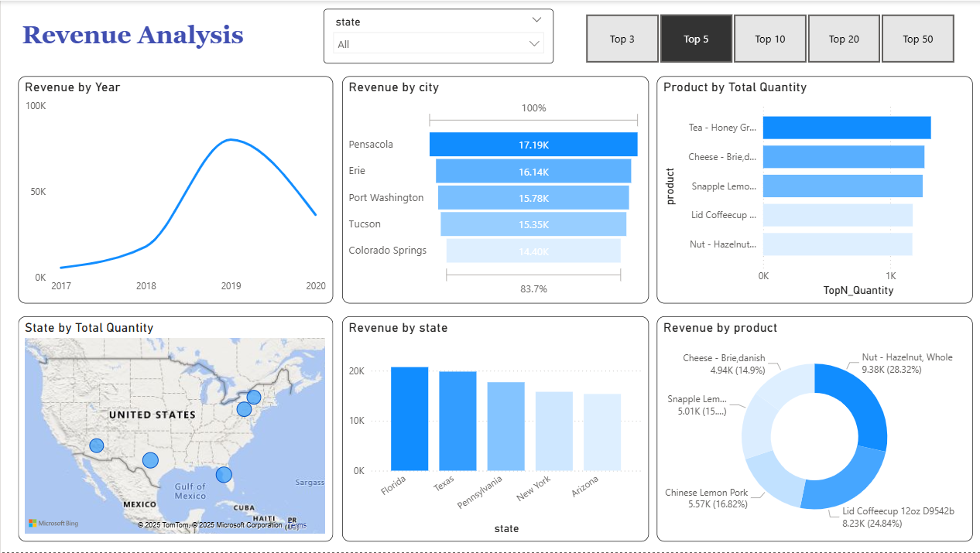Select the Nut - Hazelnut, Whole donut segment
980x553 pixels.
pyautogui.click(x=861, y=402)
